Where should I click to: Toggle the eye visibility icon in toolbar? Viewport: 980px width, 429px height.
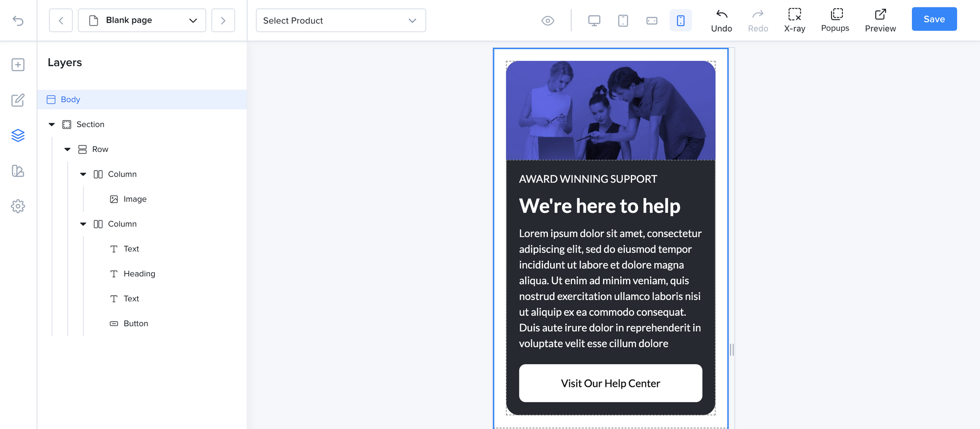point(548,21)
